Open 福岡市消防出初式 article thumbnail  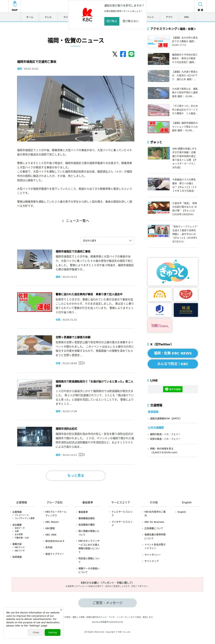(x=34, y=437)
